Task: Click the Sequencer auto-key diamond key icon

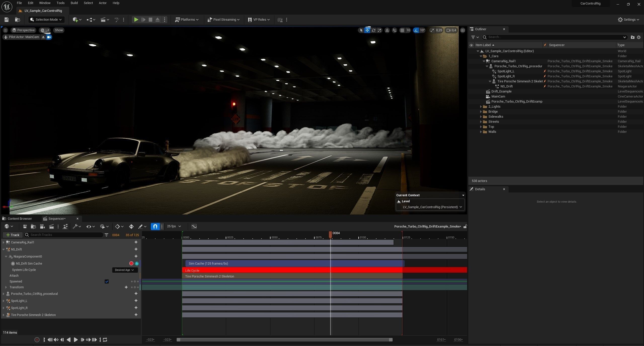Action: click(131, 226)
